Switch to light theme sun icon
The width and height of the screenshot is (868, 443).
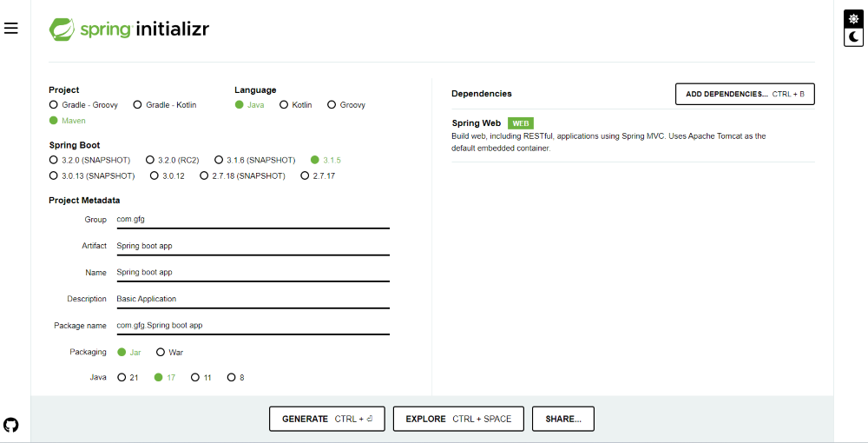853,19
